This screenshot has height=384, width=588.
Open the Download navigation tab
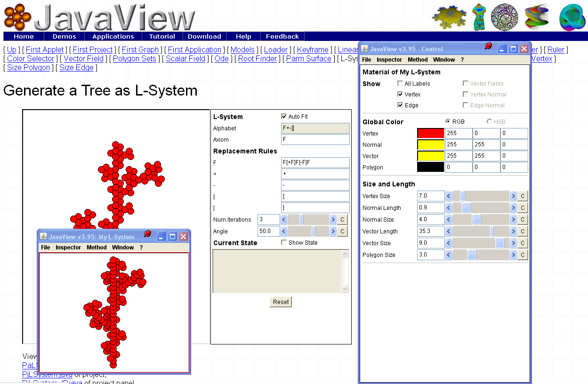(204, 36)
